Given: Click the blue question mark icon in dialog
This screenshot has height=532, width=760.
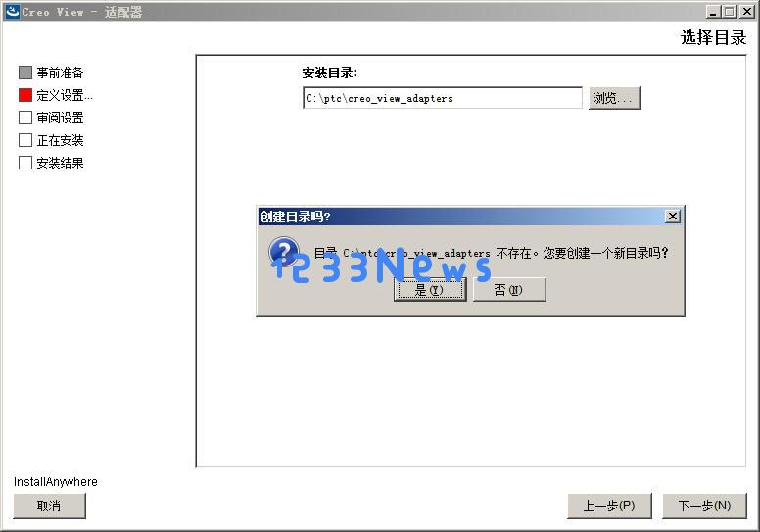Looking at the screenshot, I should (284, 251).
